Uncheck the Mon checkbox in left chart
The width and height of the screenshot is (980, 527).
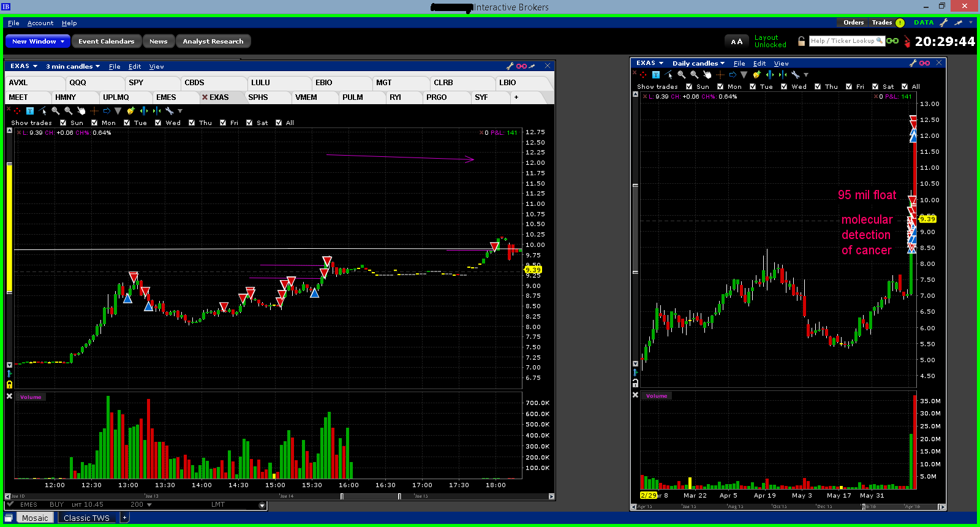point(94,123)
